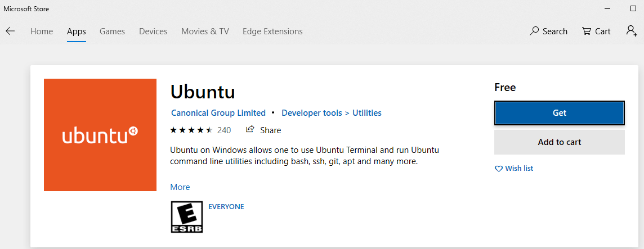
Task: Open Canonical Group Limited publisher link
Action: point(218,112)
